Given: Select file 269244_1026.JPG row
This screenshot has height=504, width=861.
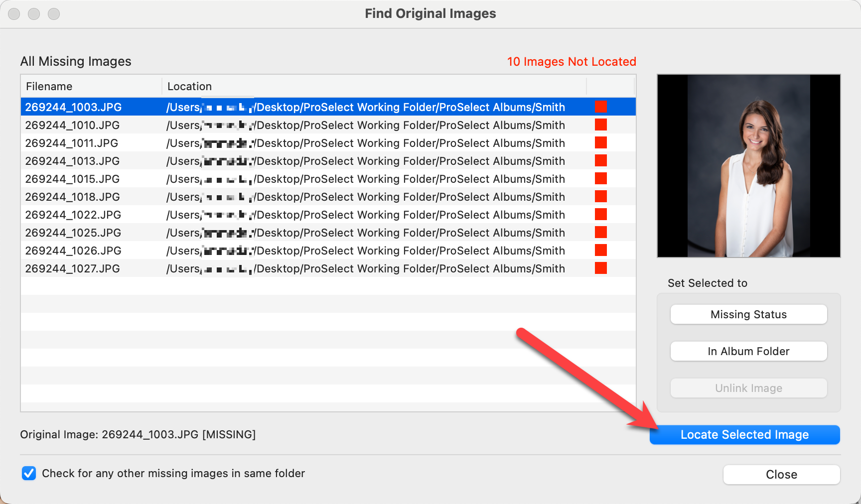Looking at the screenshot, I should point(73,251).
